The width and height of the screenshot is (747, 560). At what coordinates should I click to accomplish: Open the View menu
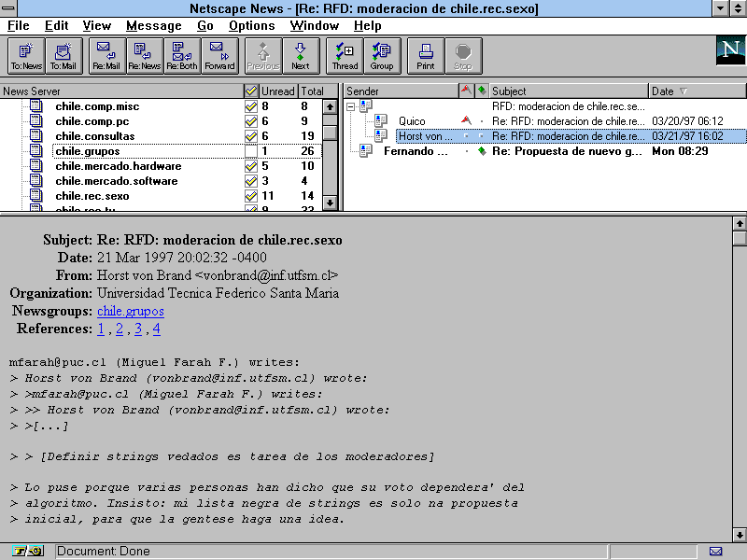97,26
